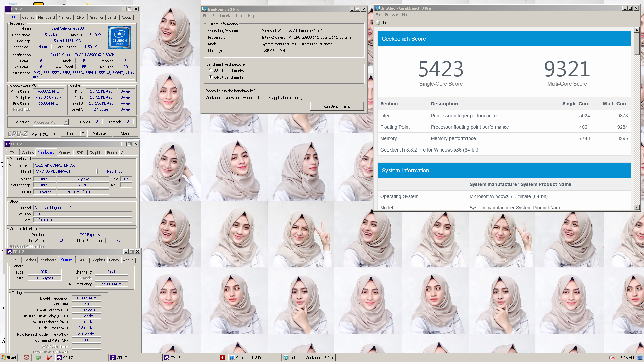Open SPD tab in Mainboard CPU-Z window
Image resolution: width=644 pixels, height=362 pixels.
click(x=80, y=153)
